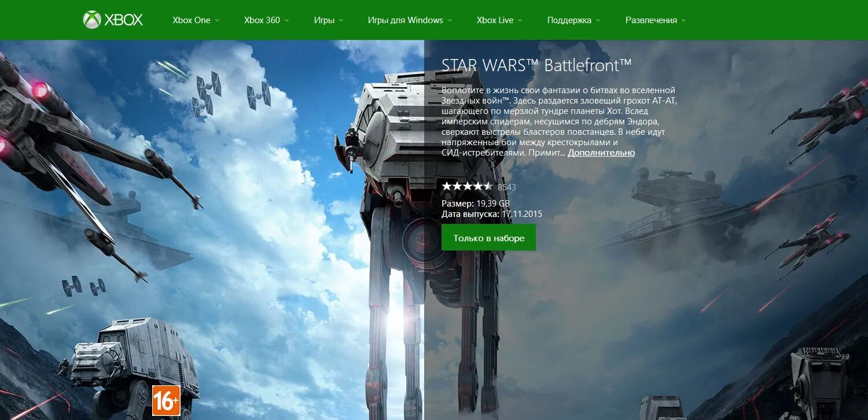Click the STAR WARS Battlefront title

tap(536, 65)
